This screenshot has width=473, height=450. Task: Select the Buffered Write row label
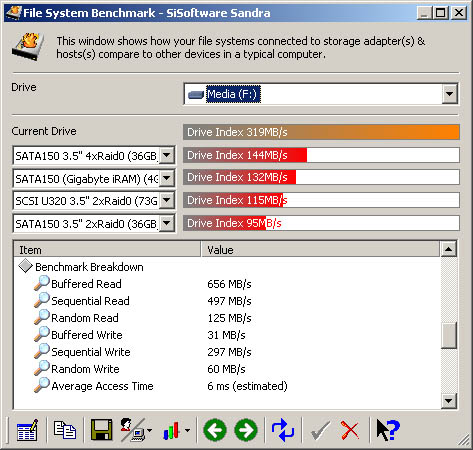coord(87,335)
